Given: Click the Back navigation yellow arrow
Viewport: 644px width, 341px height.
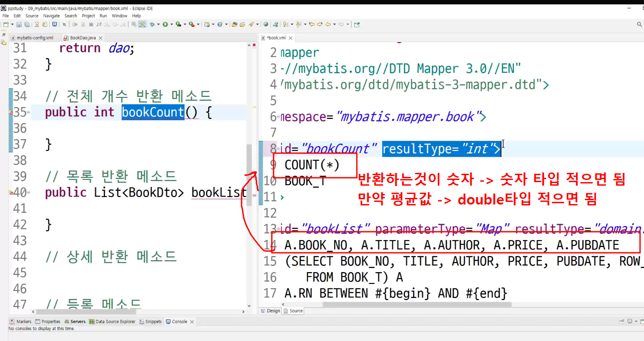Looking at the screenshot, I should click(328, 24).
